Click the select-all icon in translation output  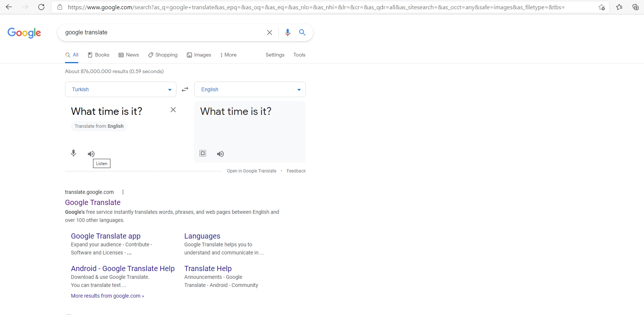pos(203,153)
